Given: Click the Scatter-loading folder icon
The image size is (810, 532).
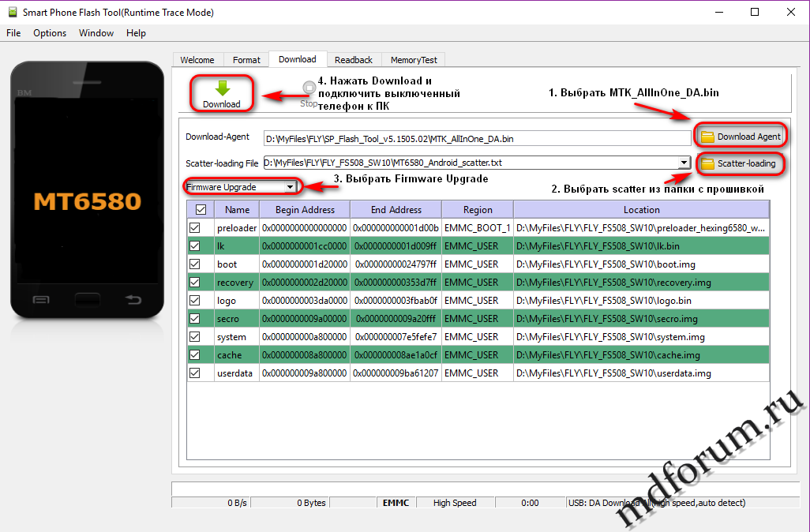Looking at the screenshot, I should tap(707, 163).
